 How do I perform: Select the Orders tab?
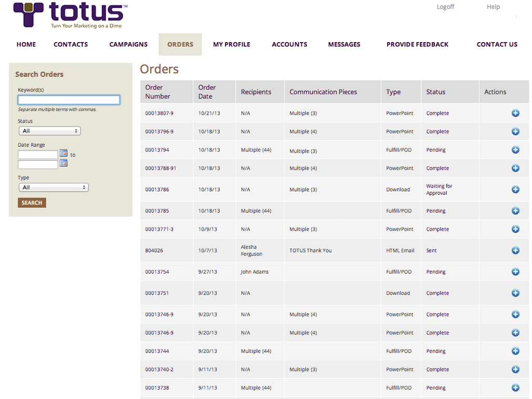180,45
